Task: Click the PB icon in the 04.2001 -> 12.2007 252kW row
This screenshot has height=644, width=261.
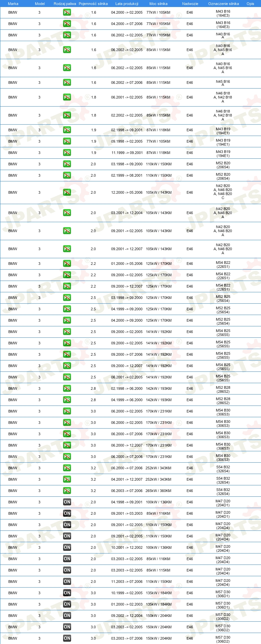Action: pyautogui.click(x=67, y=480)
